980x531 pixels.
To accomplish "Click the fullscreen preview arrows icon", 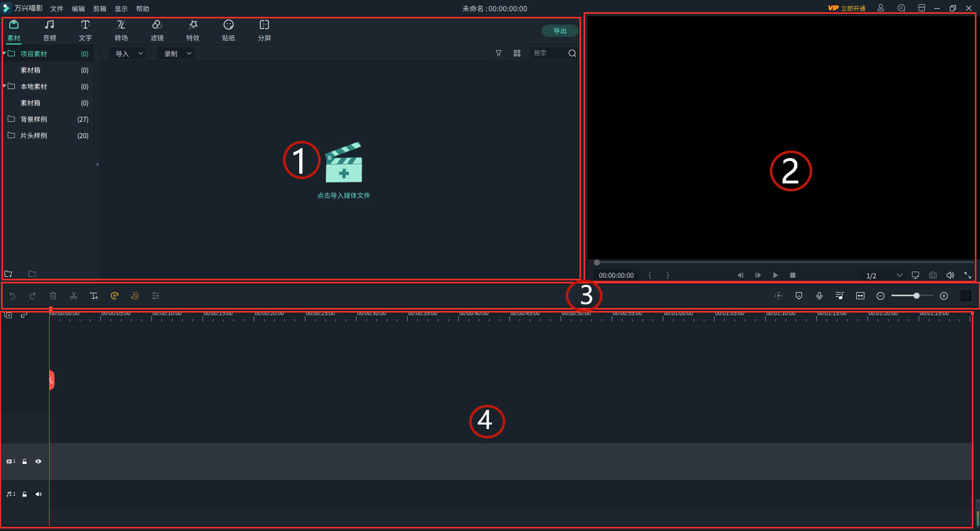I will pos(968,275).
